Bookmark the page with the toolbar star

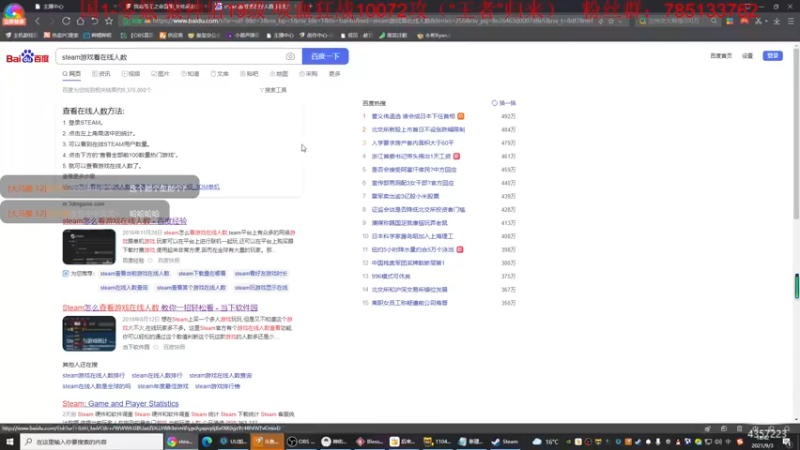(109, 21)
